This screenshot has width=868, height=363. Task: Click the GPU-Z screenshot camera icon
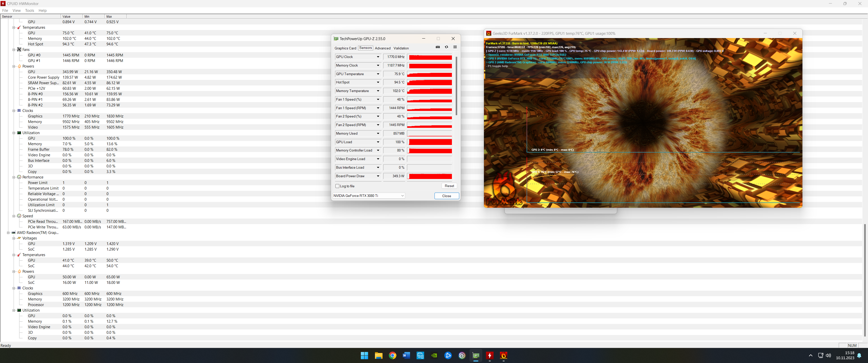click(x=438, y=47)
